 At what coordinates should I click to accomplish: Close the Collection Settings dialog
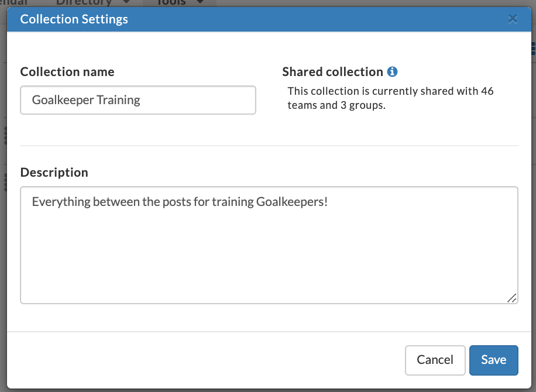(x=513, y=19)
